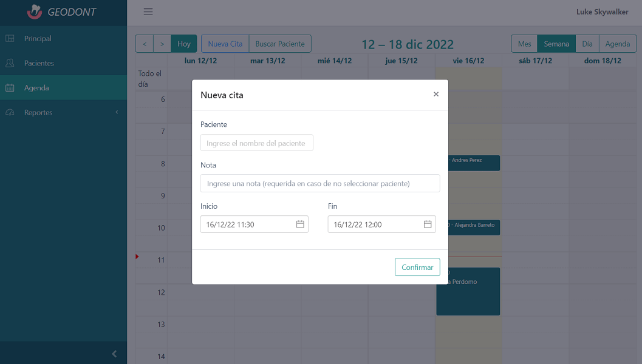Viewport: 642px width, 364px height.
Task: Click the Nota text input field
Action: click(x=320, y=183)
